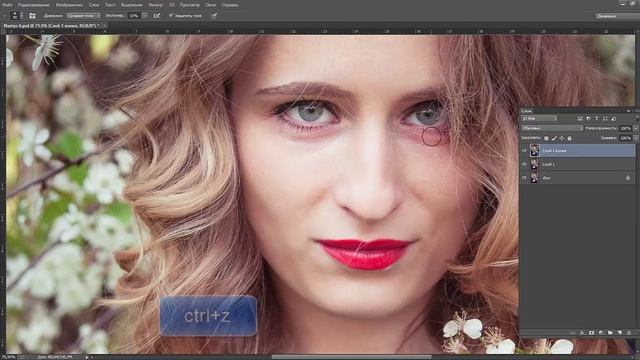Close the open document tab

point(105,25)
